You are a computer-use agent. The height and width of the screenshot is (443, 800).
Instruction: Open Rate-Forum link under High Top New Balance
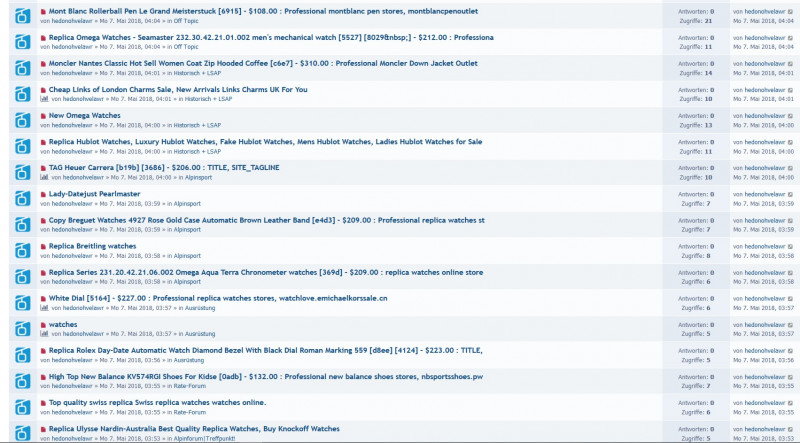[190, 385]
